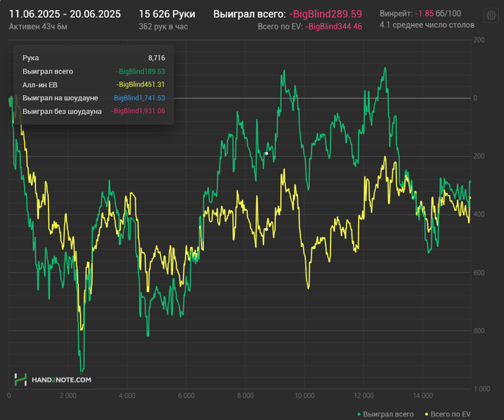
Task: Click the winrate value -1.85
Action: [428, 14]
